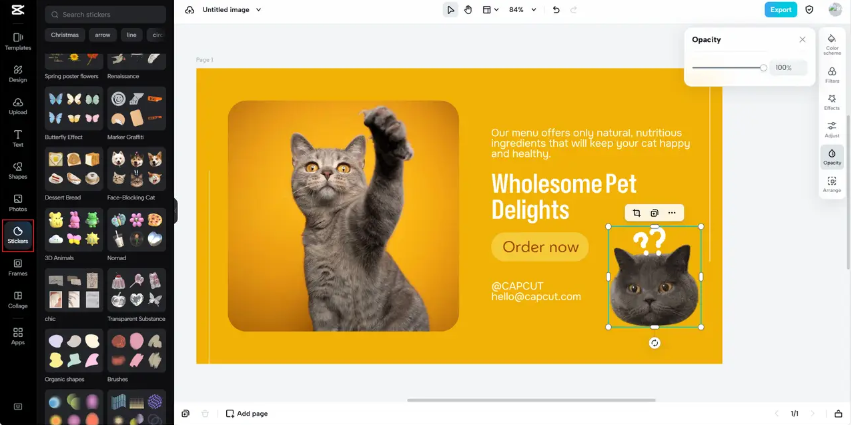Click the lock icon at bottom right

(x=838, y=414)
